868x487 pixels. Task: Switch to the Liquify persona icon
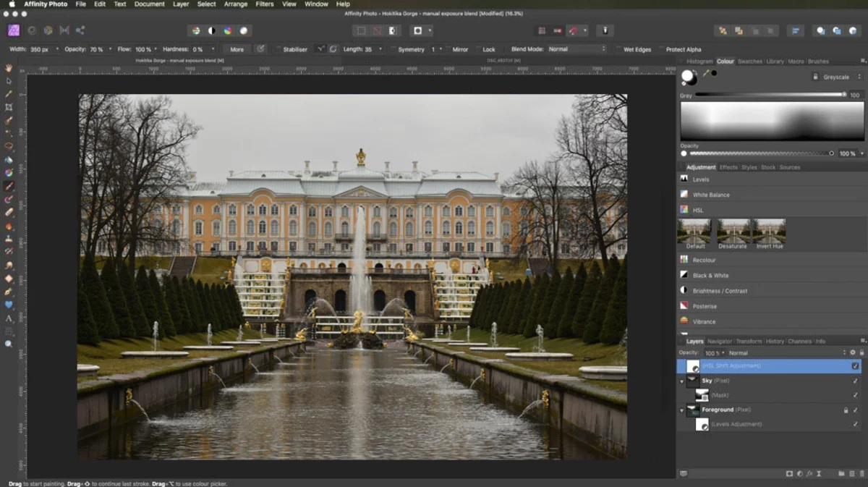pos(32,30)
